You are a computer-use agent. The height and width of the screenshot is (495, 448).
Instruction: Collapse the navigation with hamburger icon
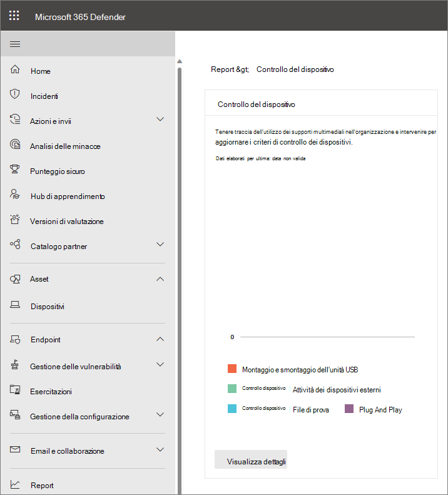15,44
